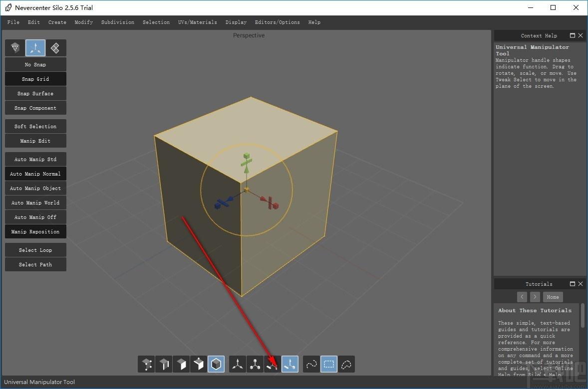The image size is (588, 389).
Task: Activate the highlighted Universal Manipulator tool icon
Action: pos(290,364)
